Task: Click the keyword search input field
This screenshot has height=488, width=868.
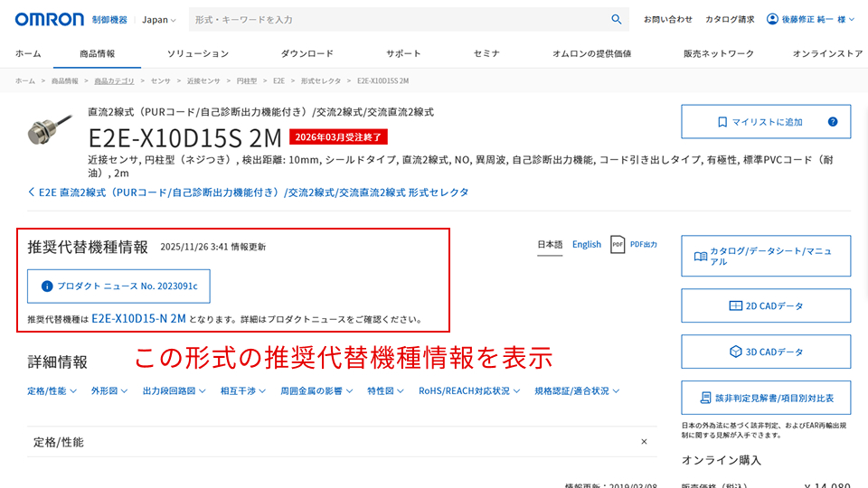Action: [x=398, y=19]
